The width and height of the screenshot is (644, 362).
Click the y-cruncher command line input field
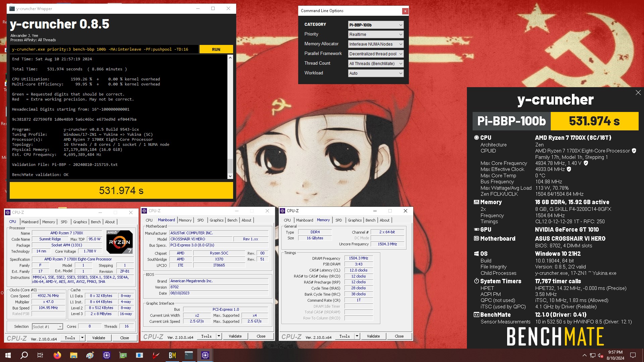[x=104, y=49]
